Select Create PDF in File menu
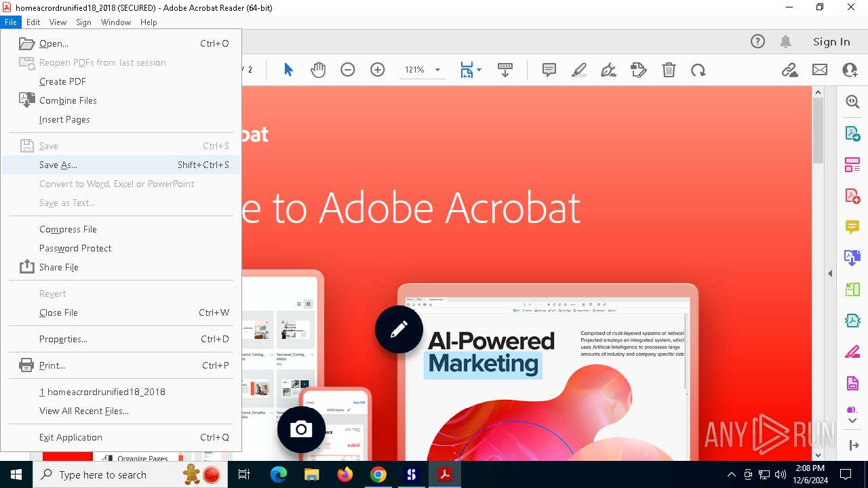Viewport: 868px width, 488px height. click(121, 81)
